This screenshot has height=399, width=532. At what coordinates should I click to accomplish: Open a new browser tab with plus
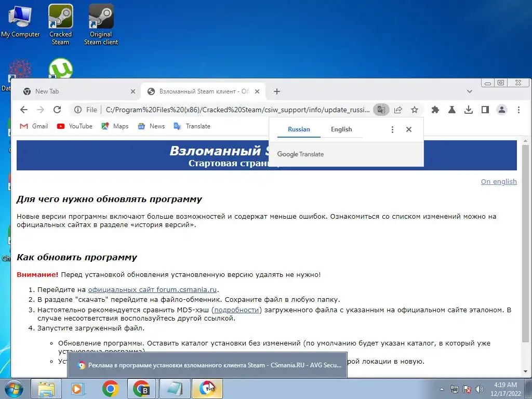[277, 91]
